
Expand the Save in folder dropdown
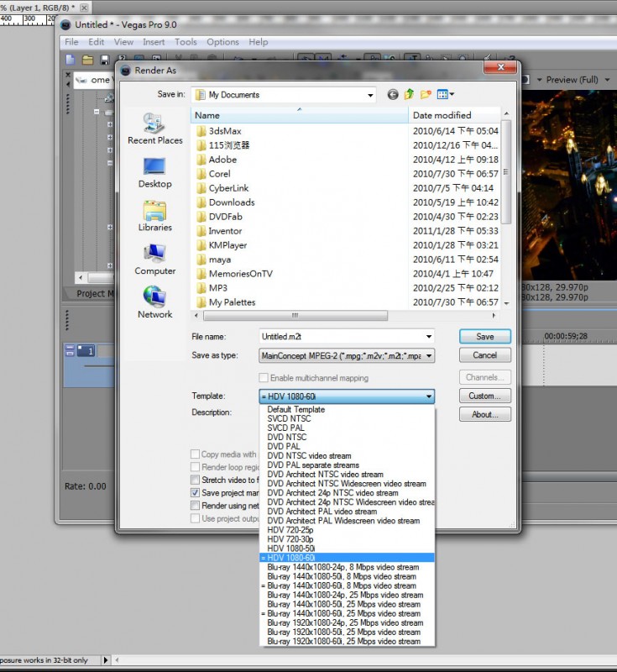click(x=370, y=95)
